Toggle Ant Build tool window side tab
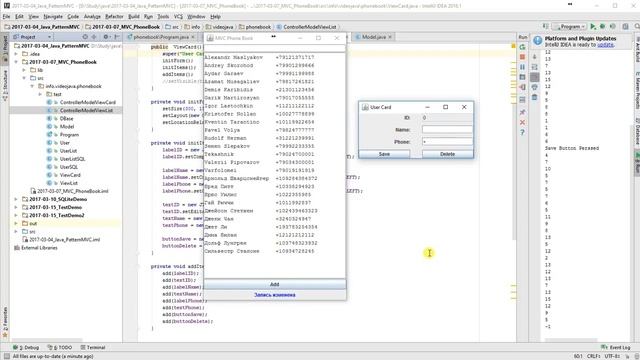This screenshot has height=360, width=640. tap(637, 51)
